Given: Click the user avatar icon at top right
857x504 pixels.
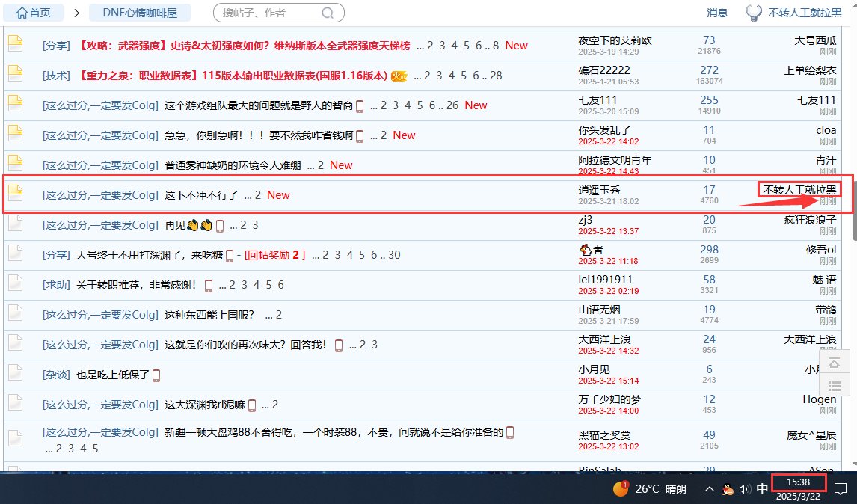Looking at the screenshot, I should coord(754,13).
